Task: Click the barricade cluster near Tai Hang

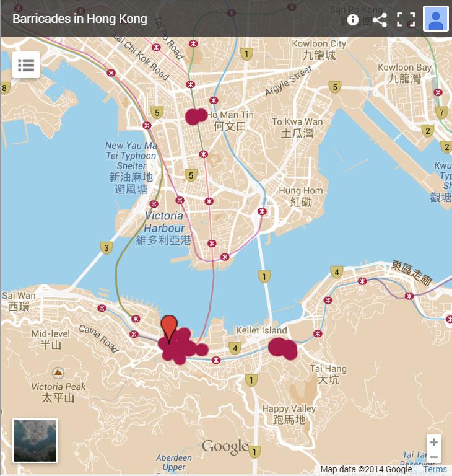Action: pos(283,348)
